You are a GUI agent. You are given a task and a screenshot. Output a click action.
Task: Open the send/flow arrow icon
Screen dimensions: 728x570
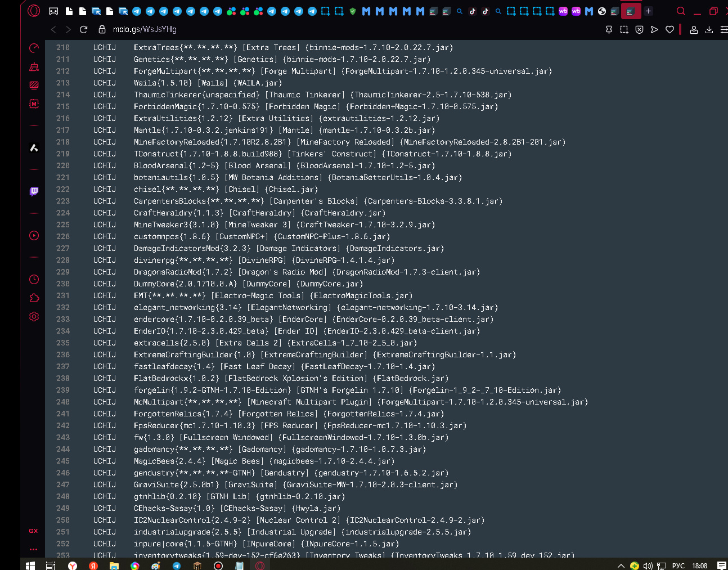654,29
